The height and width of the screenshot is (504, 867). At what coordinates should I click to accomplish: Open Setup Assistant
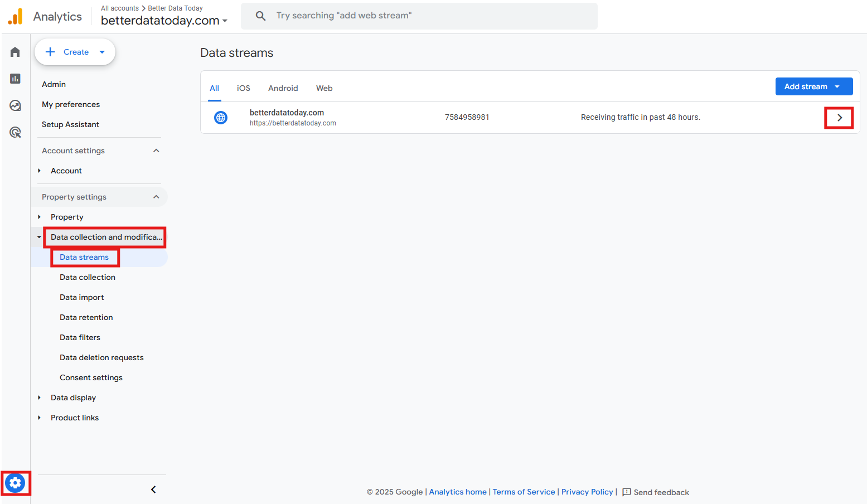(70, 124)
